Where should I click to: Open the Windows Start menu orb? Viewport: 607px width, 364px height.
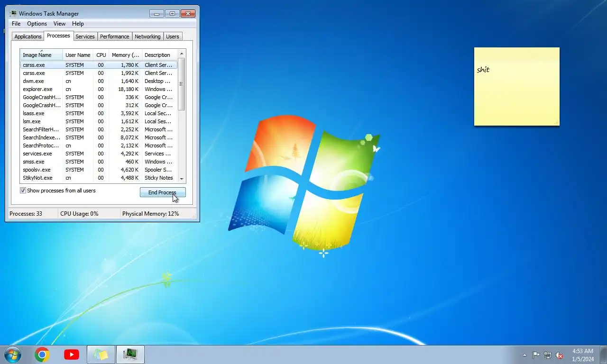12,355
